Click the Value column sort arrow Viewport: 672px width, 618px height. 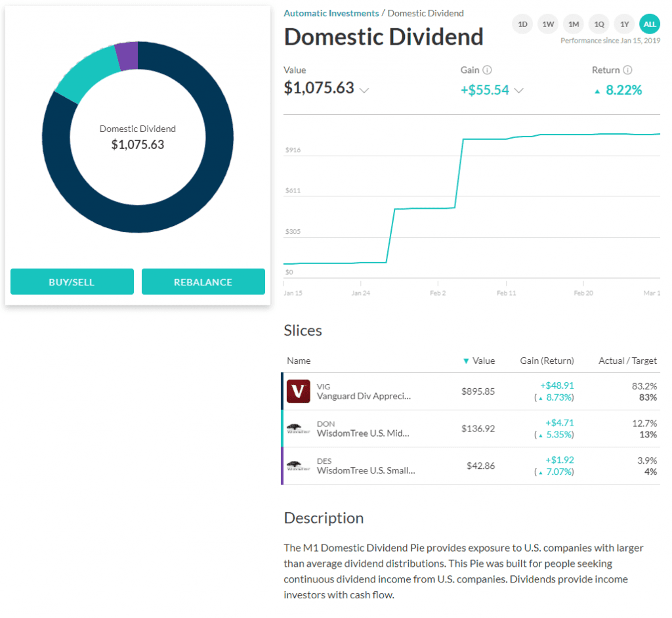466,361
